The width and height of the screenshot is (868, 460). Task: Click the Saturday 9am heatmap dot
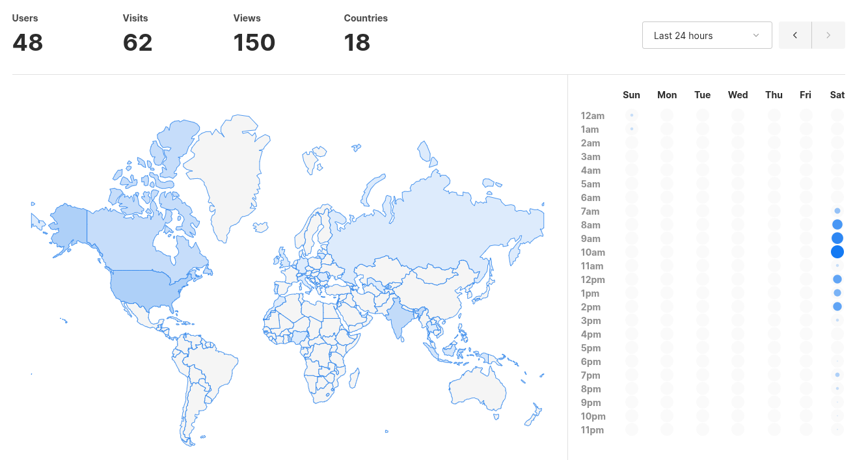click(837, 238)
